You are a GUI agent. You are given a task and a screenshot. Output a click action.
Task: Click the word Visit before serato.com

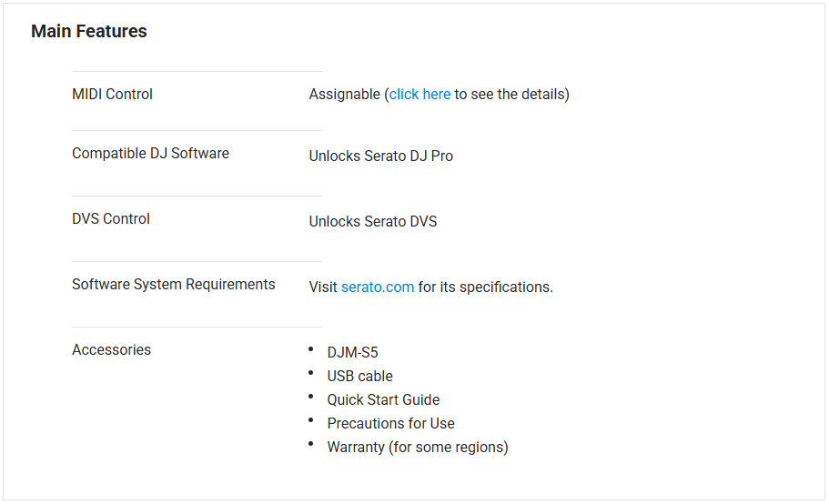[x=323, y=287]
